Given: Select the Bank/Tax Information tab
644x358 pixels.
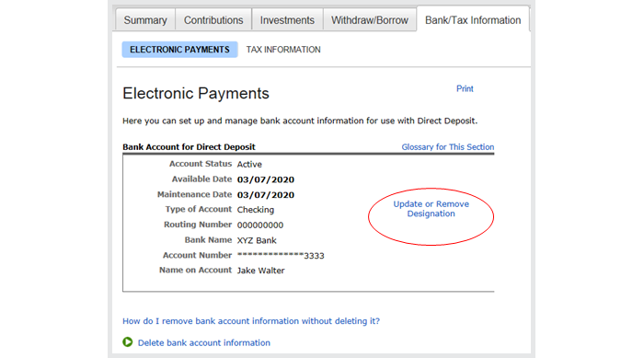Looking at the screenshot, I should click(473, 20).
